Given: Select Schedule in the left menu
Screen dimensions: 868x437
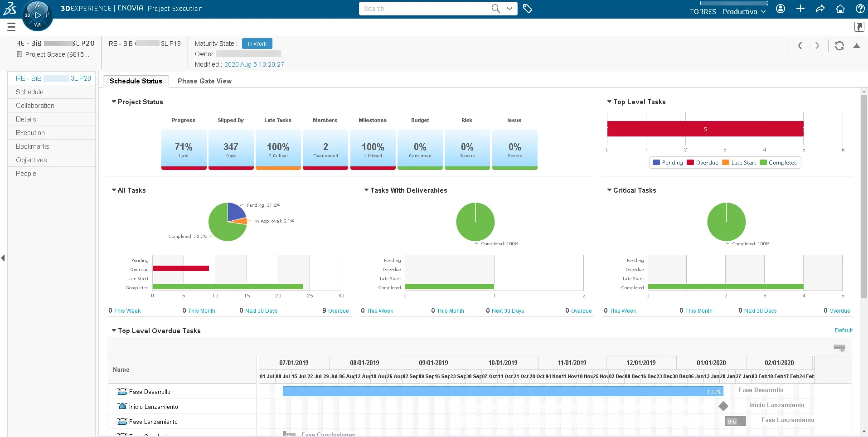Looking at the screenshot, I should [x=30, y=92].
